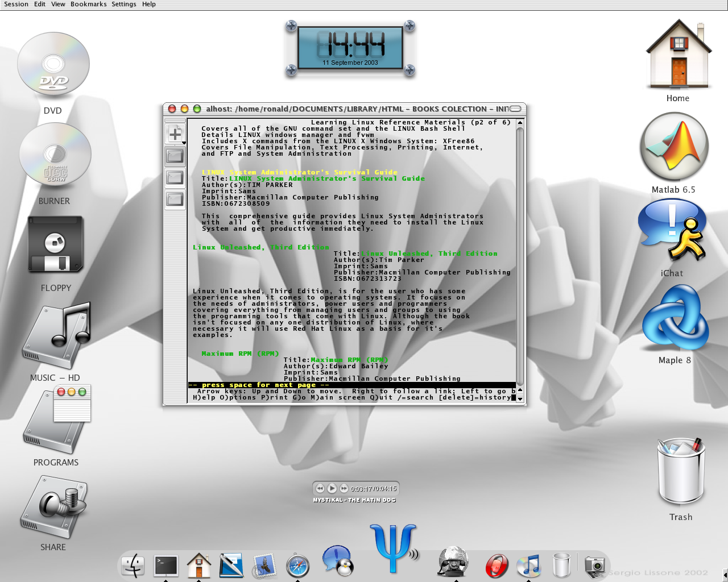This screenshot has height=582, width=728.
Task: Open the pen-and-notebook editor dock icon
Action: point(231,566)
